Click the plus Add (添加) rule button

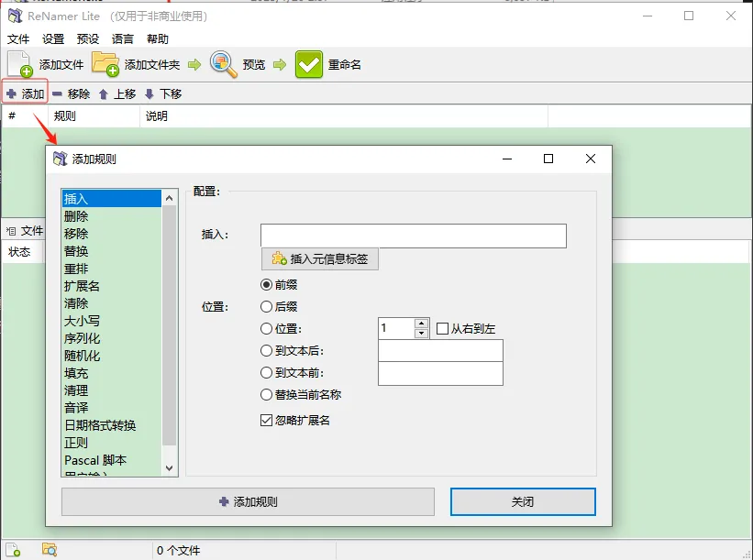coord(26,93)
